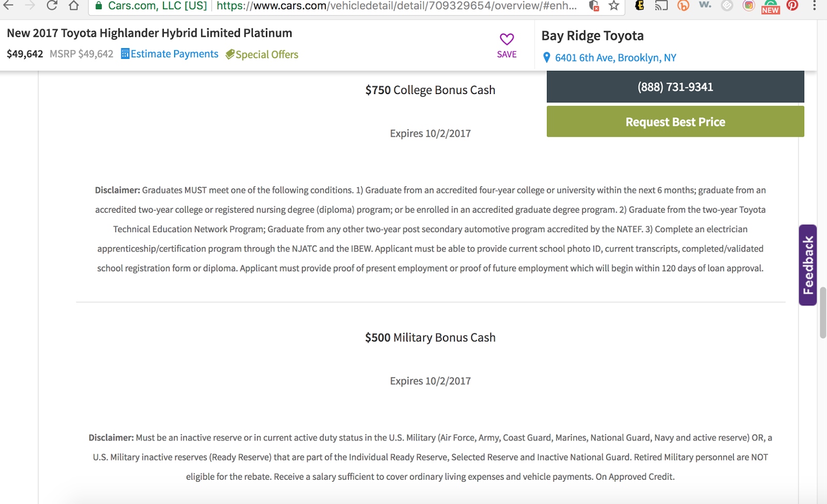Focus the browser address bar URL
Viewport: 827px width, 504px height.
(396, 6)
